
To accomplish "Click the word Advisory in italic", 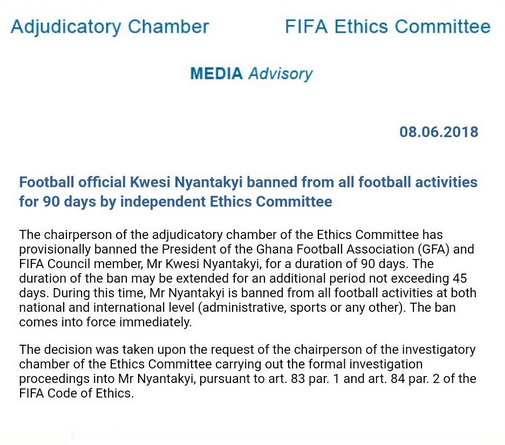I will pos(280,74).
